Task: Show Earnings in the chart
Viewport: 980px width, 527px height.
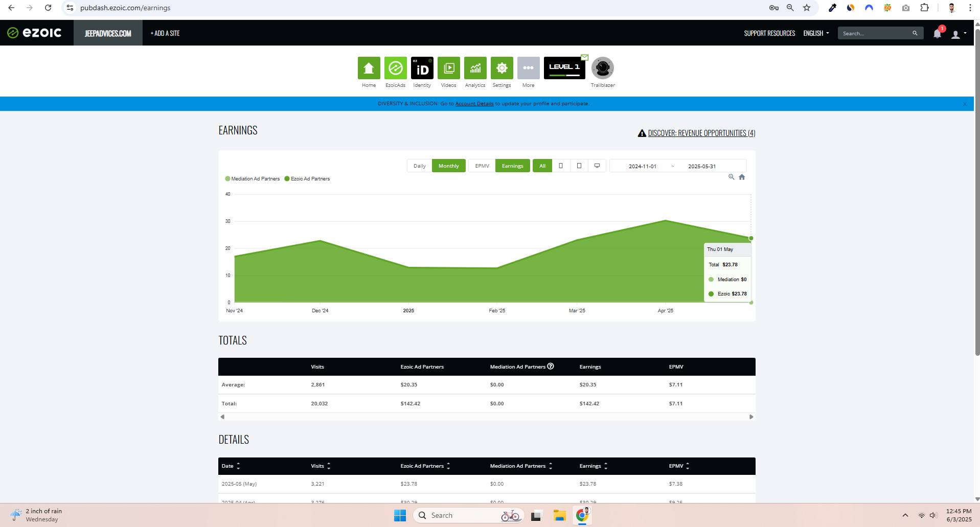Action: pos(513,166)
